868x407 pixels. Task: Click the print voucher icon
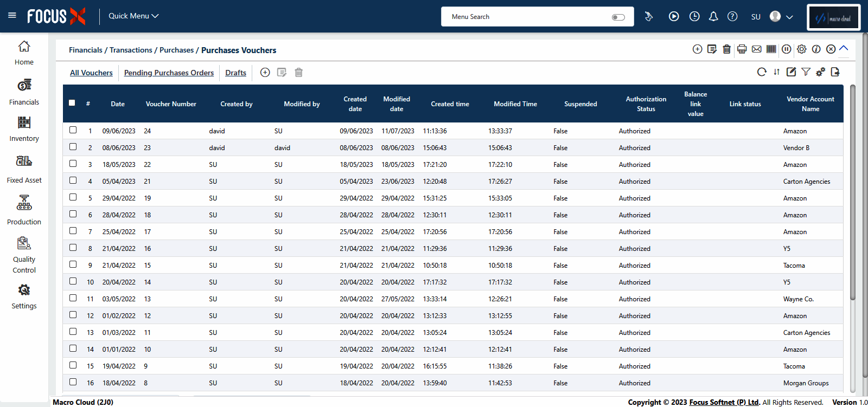pyautogui.click(x=742, y=49)
